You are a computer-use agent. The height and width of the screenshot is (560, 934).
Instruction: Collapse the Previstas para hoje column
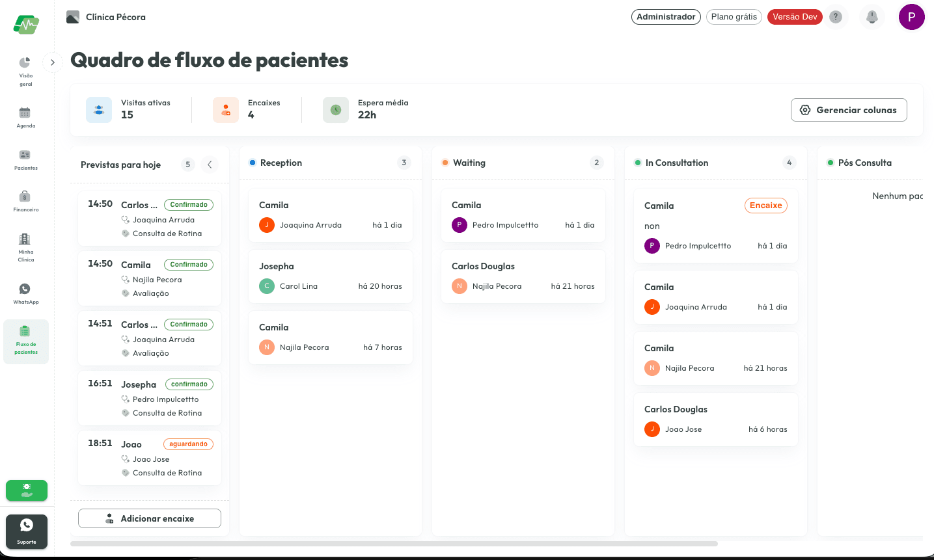pyautogui.click(x=210, y=165)
